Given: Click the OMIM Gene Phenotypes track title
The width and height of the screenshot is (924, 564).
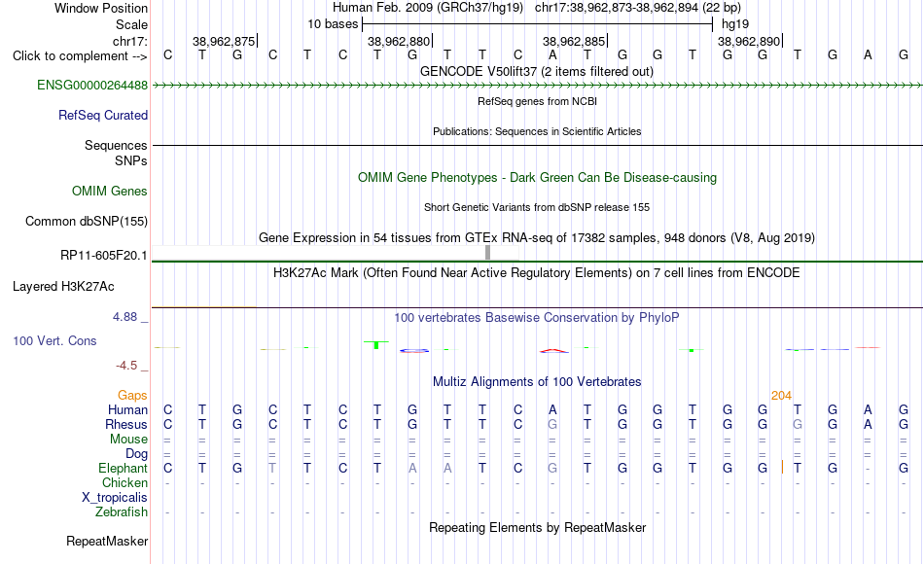Looking at the screenshot, I should [x=537, y=177].
